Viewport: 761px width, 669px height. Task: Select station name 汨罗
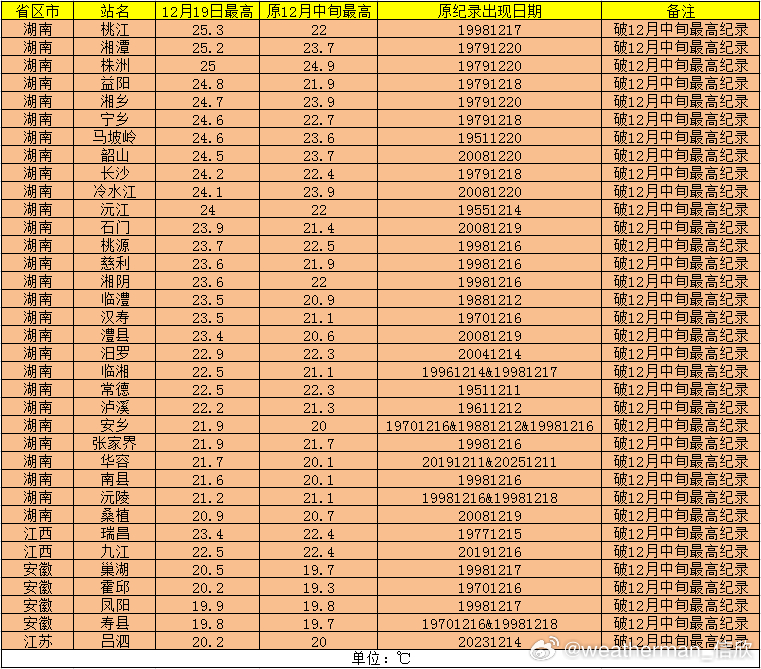pos(115,353)
